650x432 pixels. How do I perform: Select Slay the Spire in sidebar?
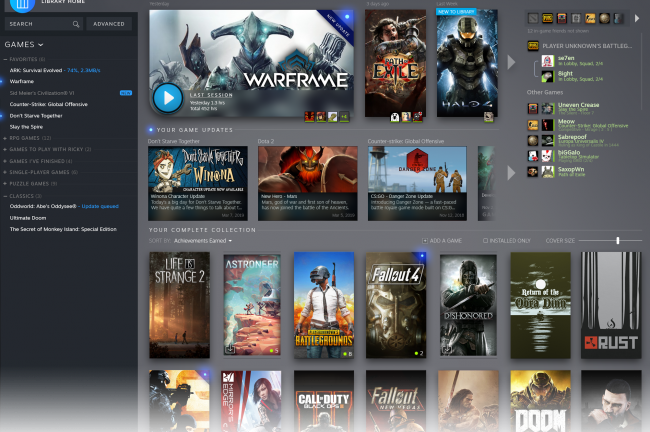[x=26, y=127]
